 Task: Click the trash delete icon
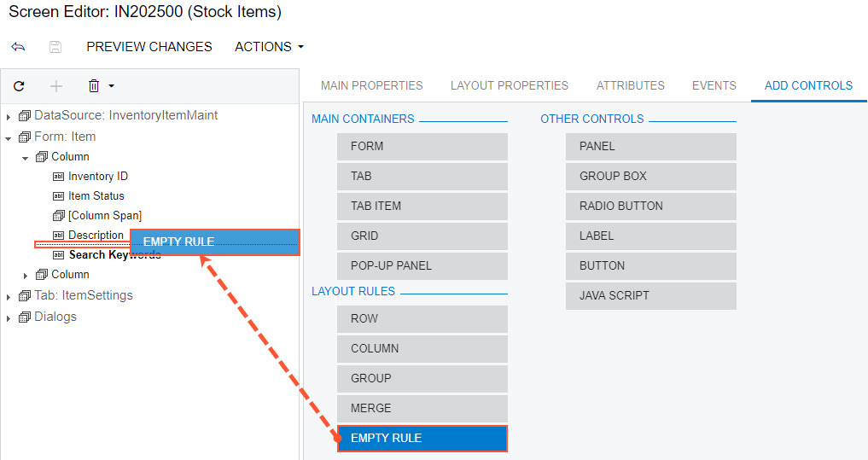[94, 86]
